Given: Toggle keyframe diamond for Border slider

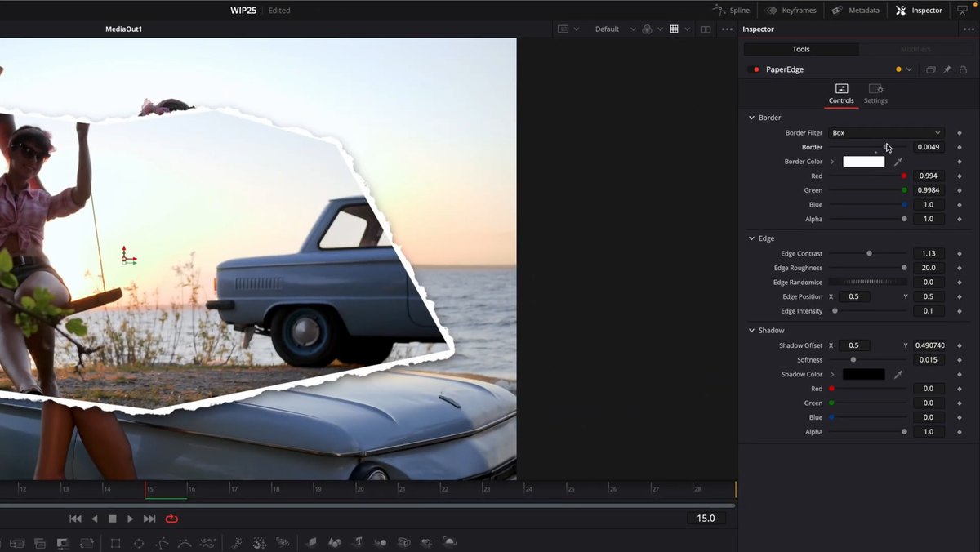Looking at the screenshot, I should [x=960, y=147].
